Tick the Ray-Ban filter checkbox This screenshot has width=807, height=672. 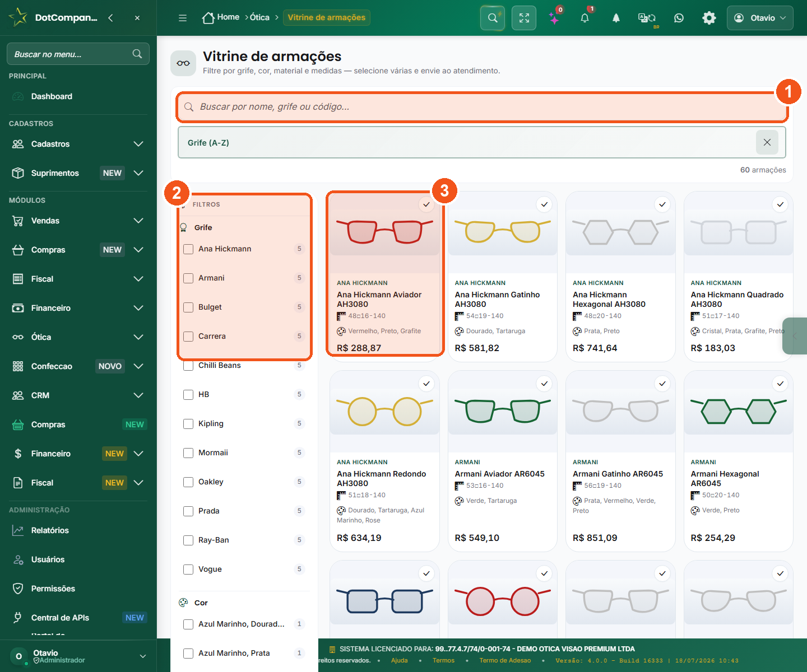click(188, 540)
